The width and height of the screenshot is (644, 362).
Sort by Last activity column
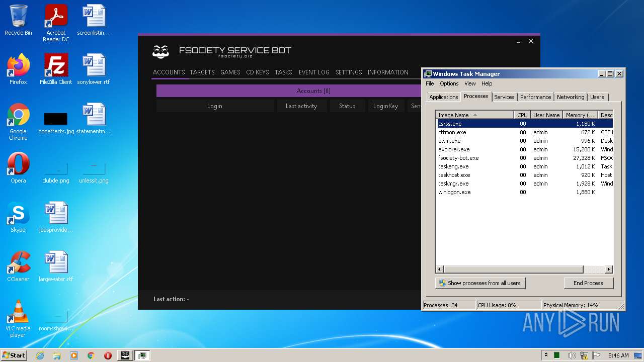(301, 106)
